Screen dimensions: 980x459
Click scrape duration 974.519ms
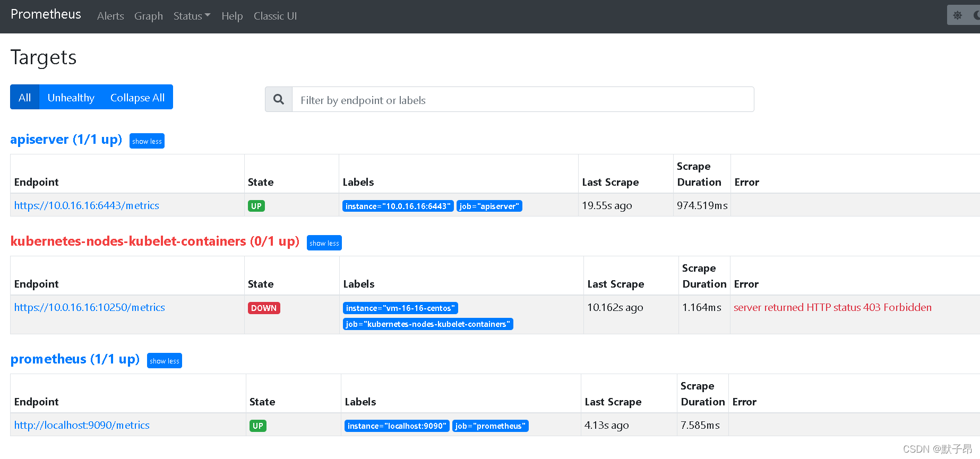[x=702, y=205]
